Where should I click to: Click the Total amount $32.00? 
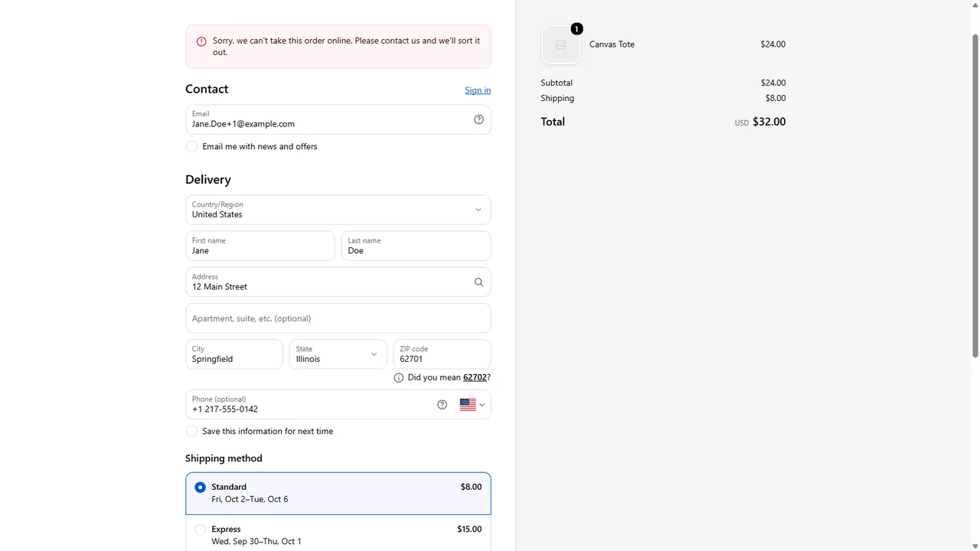(769, 122)
